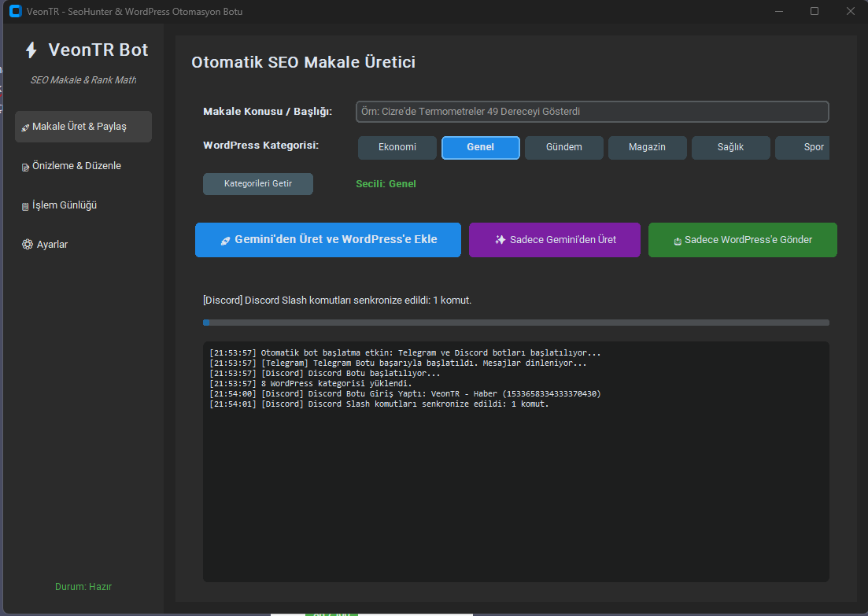Select the Spor category
868x616 pixels.
click(803, 147)
